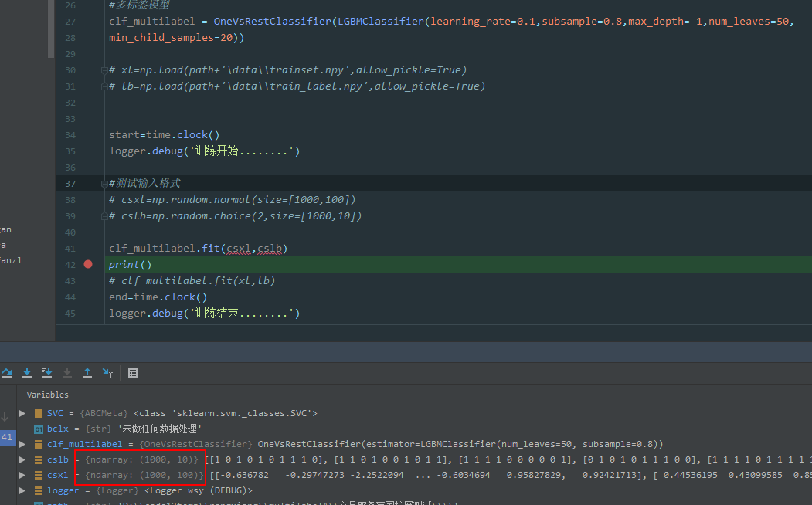
Task: Collapse the comment fold marker on line 30
Action: coord(104,69)
